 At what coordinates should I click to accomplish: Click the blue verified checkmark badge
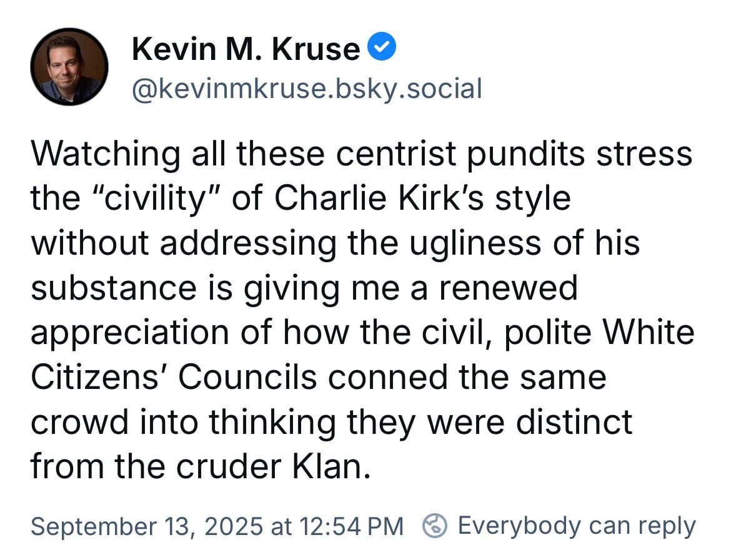pyautogui.click(x=382, y=46)
